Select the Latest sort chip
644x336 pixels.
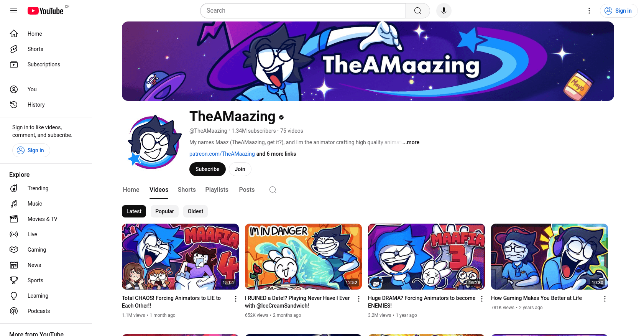coord(134,211)
